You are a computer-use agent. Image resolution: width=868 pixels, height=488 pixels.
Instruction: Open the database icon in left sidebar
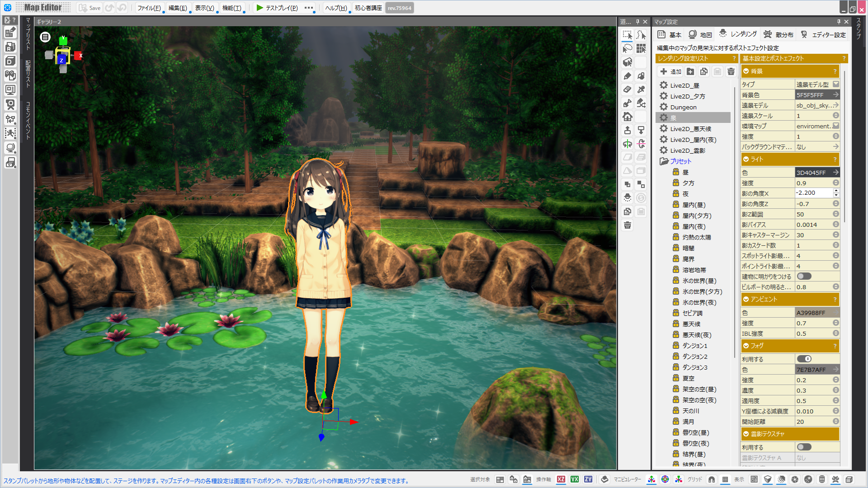[10, 61]
